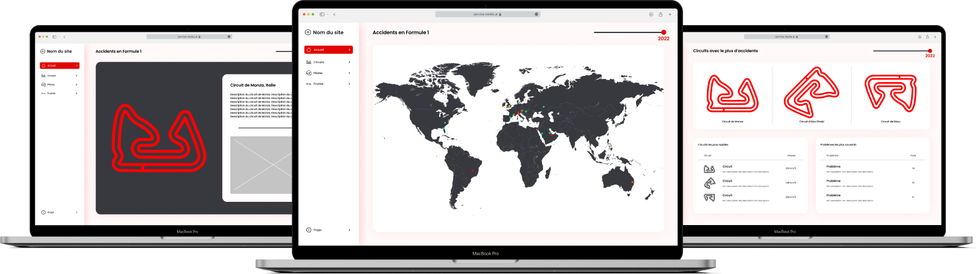Open a new tab with the plus icon on the world-map browser

click(x=670, y=14)
